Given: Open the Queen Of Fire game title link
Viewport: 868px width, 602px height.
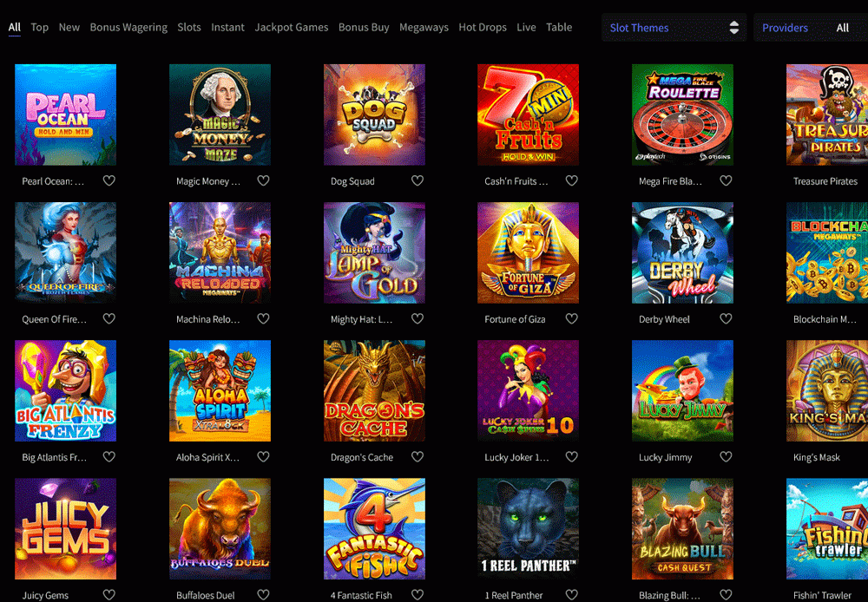Looking at the screenshot, I should (x=54, y=319).
